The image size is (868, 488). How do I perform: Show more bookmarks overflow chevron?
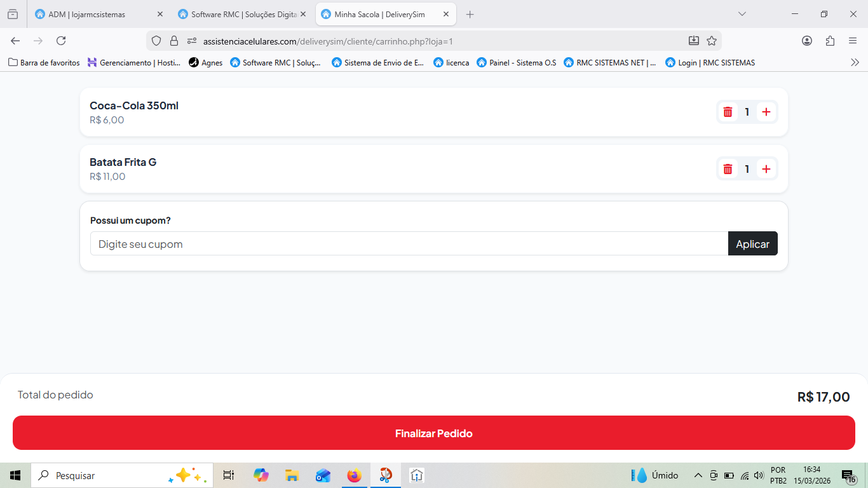[x=855, y=62]
